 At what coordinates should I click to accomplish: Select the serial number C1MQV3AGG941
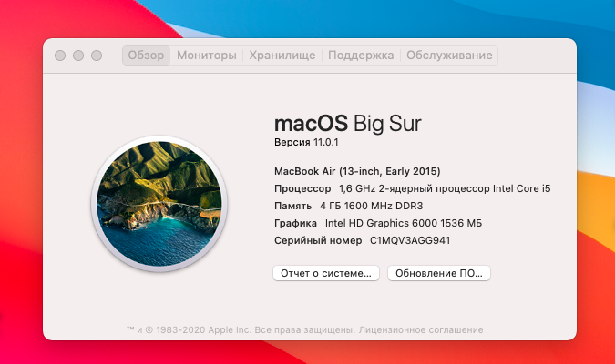click(410, 240)
